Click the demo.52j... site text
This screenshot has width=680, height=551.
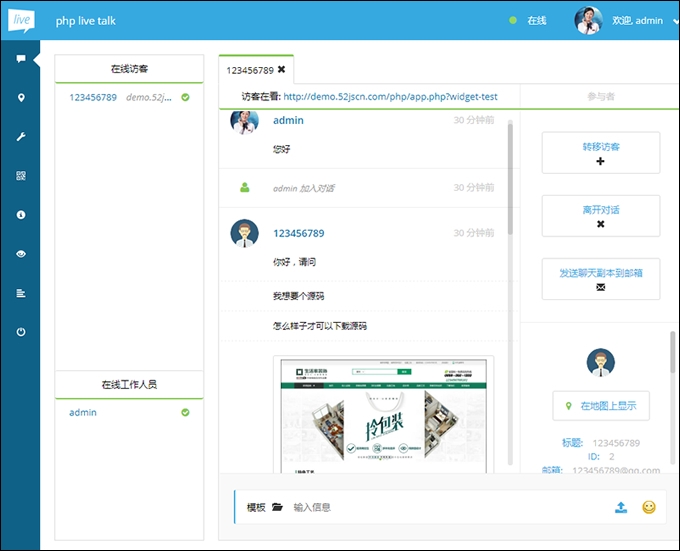149,98
